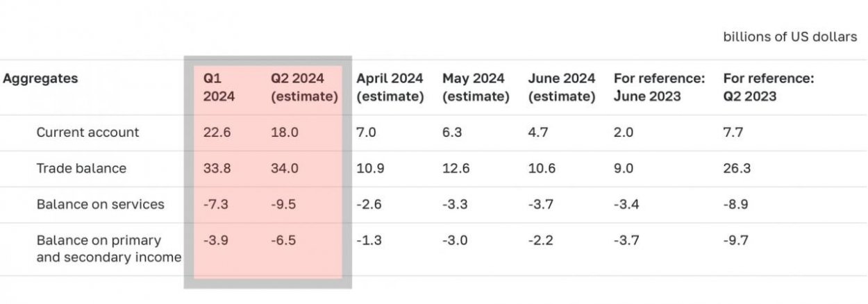Viewport: 868px width, 304px height.
Task: Click Trade balance May 2024 value 12.6
Action: pyautogui.click(x=456, y=169)
